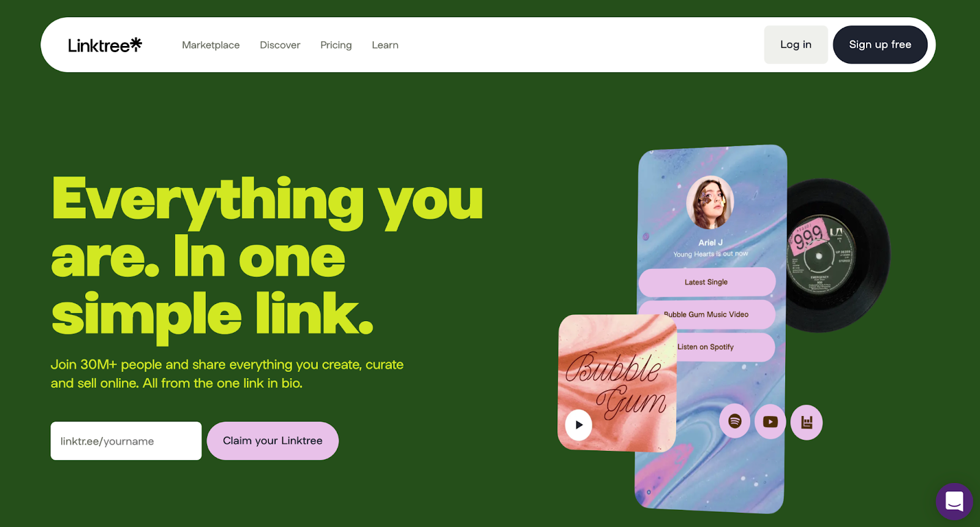Open the Bubble Gum Music Video link
Screen dimensions: 980x527
[x=707, y=314]
